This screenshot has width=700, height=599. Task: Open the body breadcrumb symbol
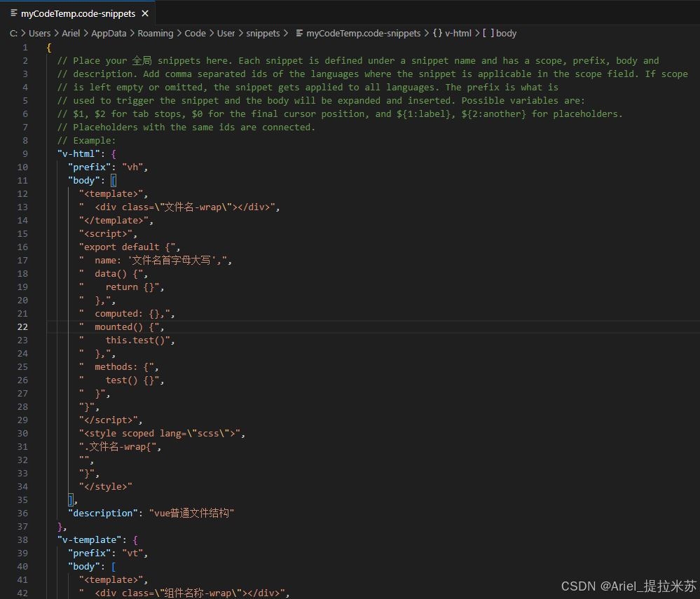tap(506, 34)
